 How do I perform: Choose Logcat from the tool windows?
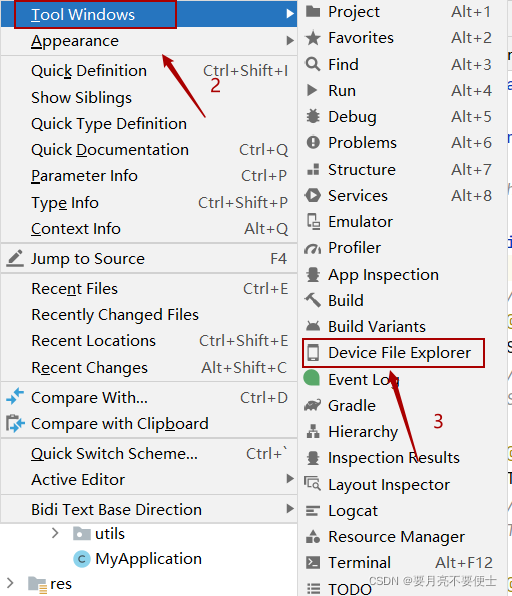[353, 511]
